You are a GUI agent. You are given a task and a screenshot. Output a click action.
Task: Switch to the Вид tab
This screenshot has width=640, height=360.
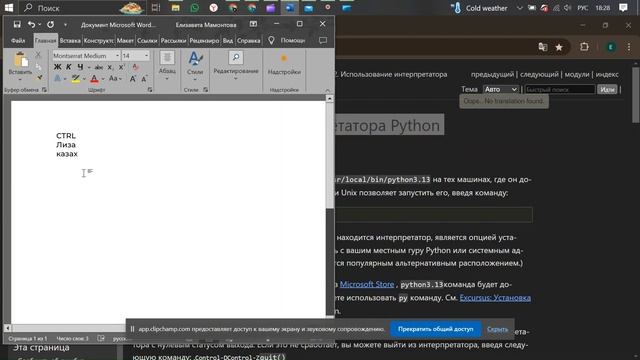pyautogui.click(x=228, y=40)
